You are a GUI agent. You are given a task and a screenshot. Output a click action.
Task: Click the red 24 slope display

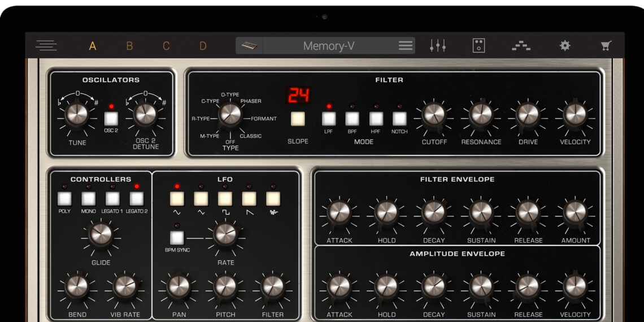[298, 95]
